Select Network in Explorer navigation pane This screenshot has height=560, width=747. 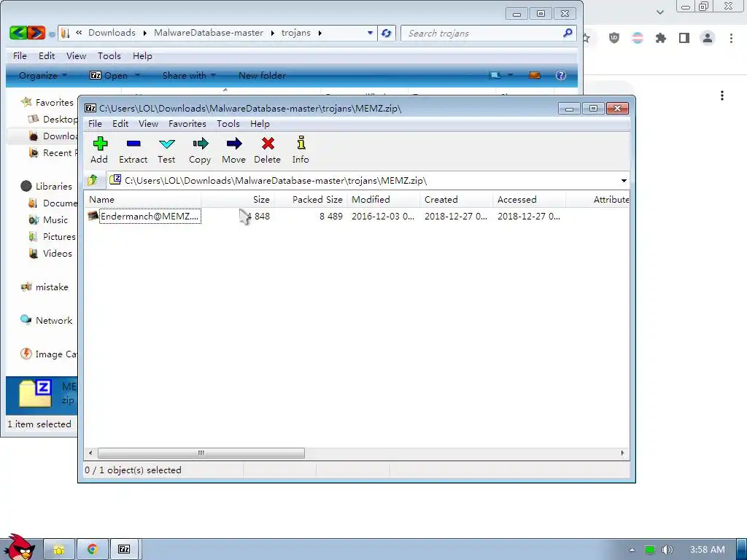tap(47, 321)
